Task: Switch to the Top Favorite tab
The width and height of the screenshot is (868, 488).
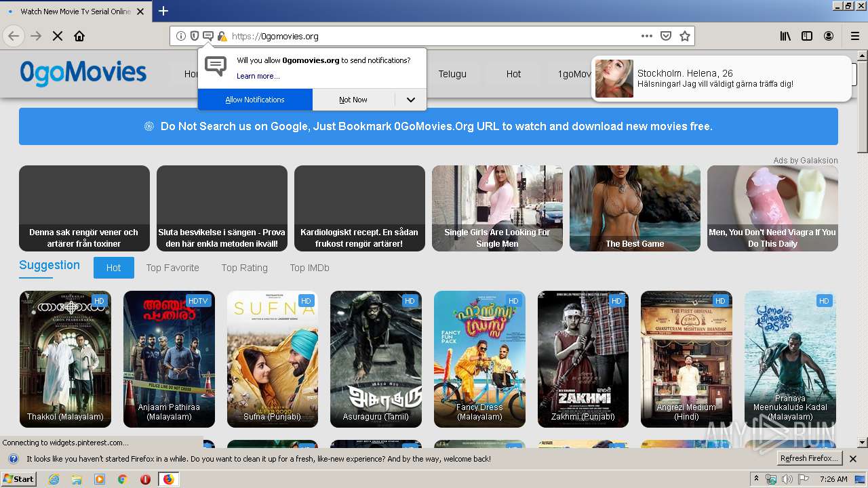Action: click(172, 268)
